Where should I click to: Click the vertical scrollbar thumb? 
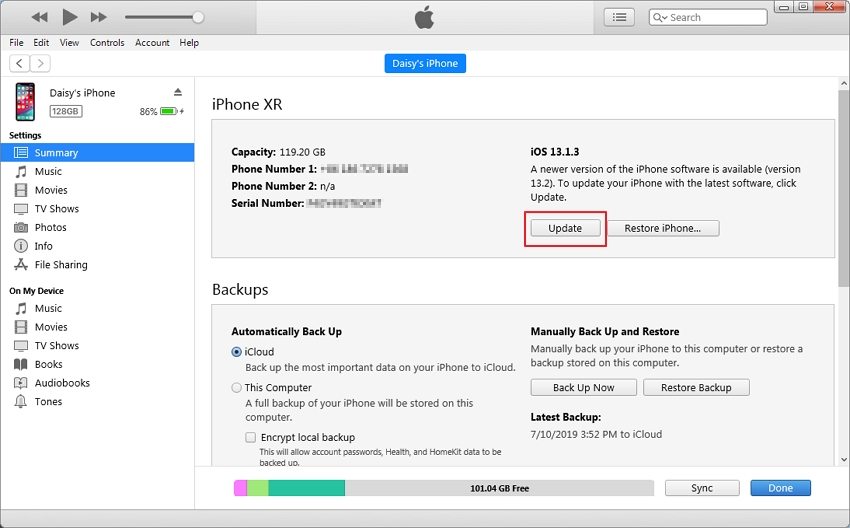click(x=843, y=188)
